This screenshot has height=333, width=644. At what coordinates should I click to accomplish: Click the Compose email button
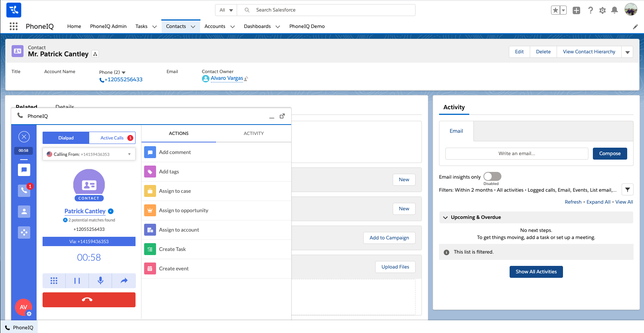(610, 154)
